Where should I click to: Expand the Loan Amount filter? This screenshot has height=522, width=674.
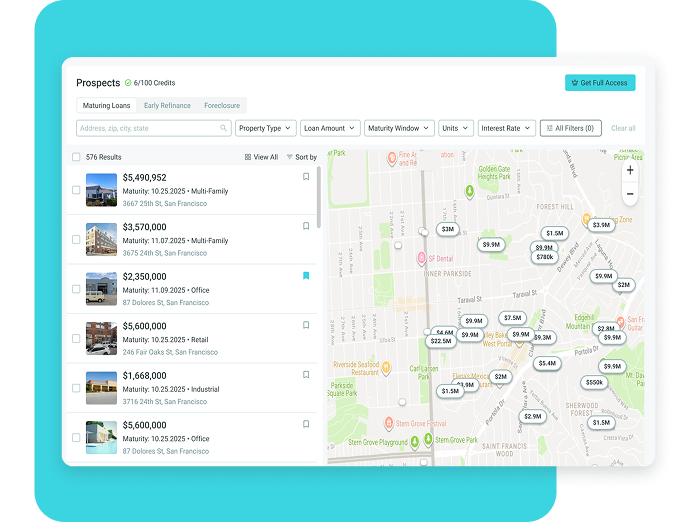tap(330, 129)
